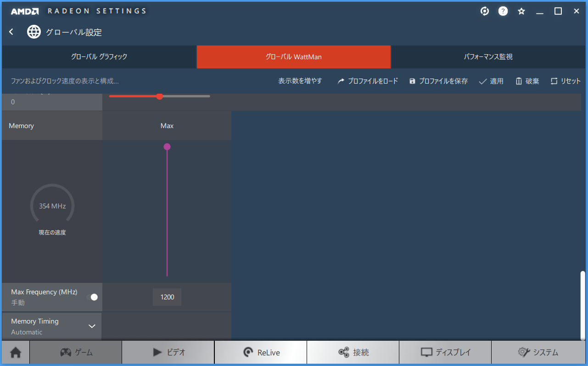The width and height of the screenshot is (588, 366).
Task: Reset settings with リセット
Action: (x=566, y=81)
